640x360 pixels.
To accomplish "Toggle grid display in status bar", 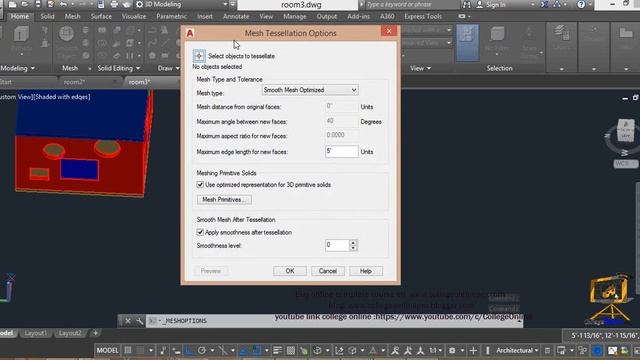I will (128, 350).
